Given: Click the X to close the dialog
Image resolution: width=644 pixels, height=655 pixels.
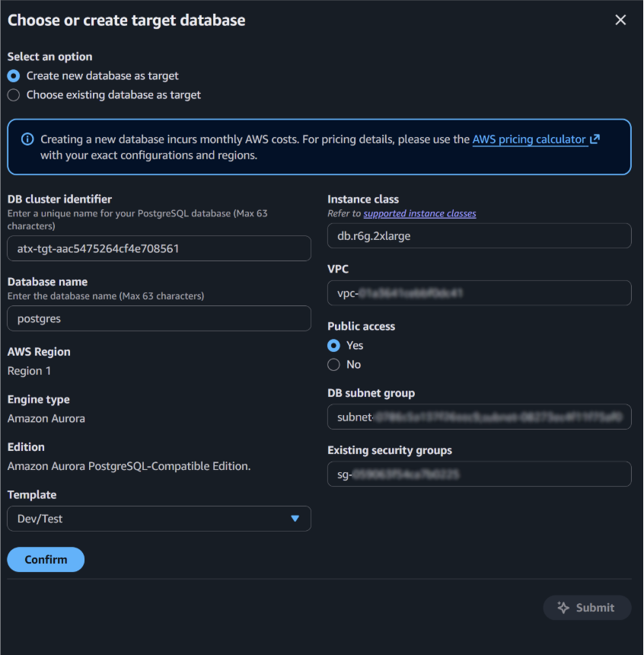Looking at the screenshot, I should pos(620,20).
